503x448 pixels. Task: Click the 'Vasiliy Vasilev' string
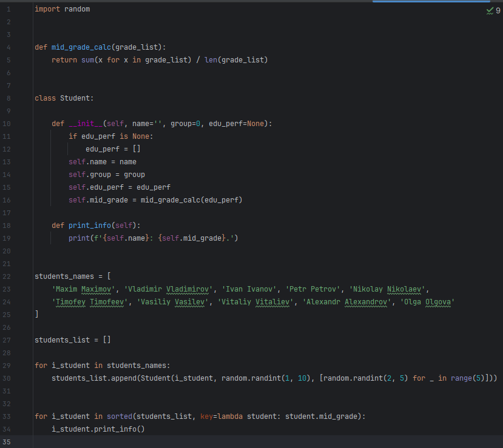coord(172,302)
